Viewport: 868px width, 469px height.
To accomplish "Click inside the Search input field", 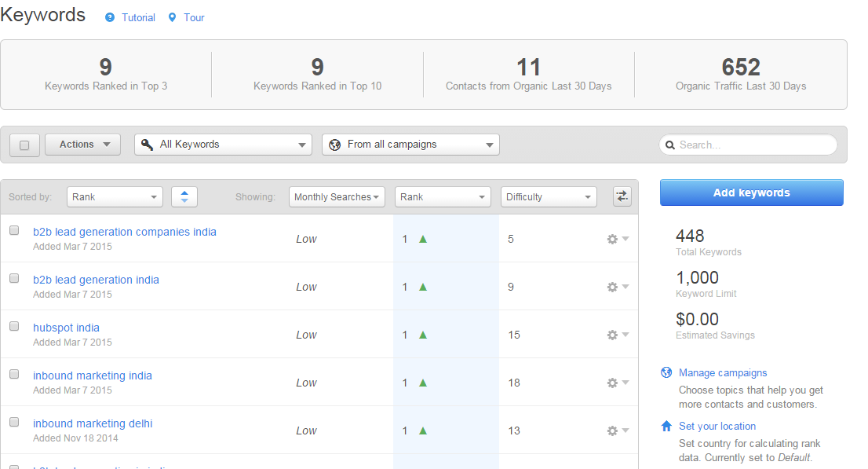I will tap(746, 145).
